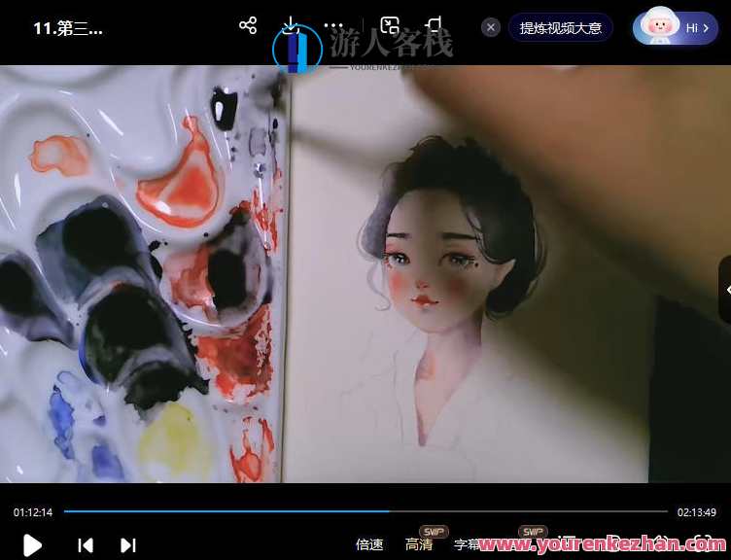Click the share icon in top bar
The height and width of the screenshot is (560, 731).
tap(248, 26)
